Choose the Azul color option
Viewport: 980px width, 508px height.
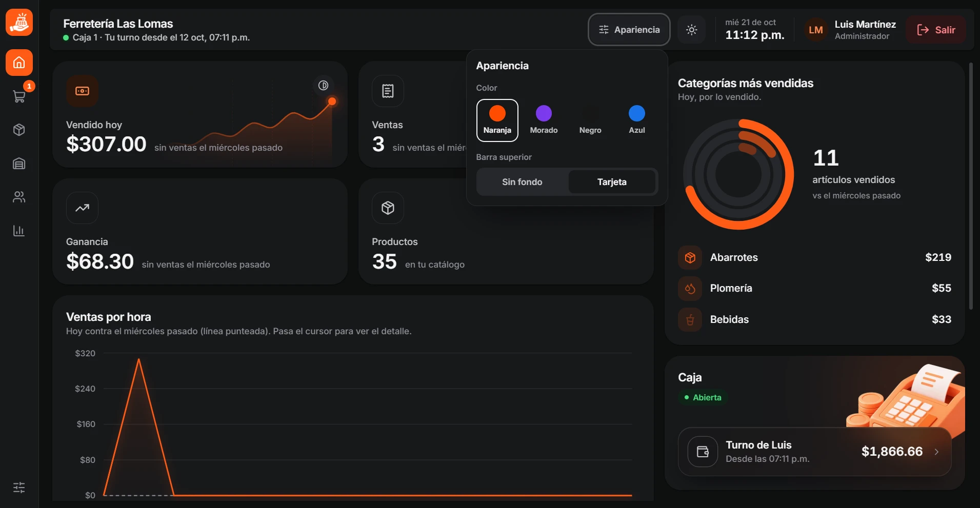coord(637,120)
